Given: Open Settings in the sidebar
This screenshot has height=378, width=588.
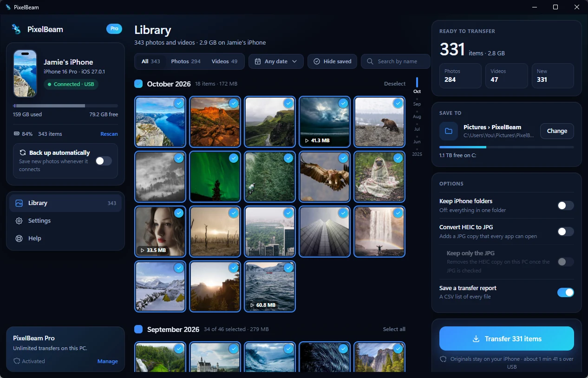Looking at the screenshot, I should coord(65,221).
